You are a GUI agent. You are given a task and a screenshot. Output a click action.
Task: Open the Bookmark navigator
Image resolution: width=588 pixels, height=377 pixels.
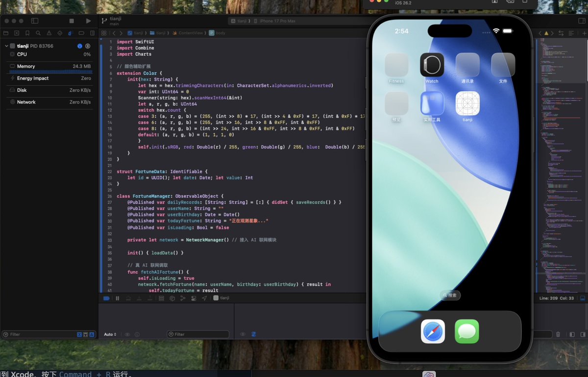27,33
